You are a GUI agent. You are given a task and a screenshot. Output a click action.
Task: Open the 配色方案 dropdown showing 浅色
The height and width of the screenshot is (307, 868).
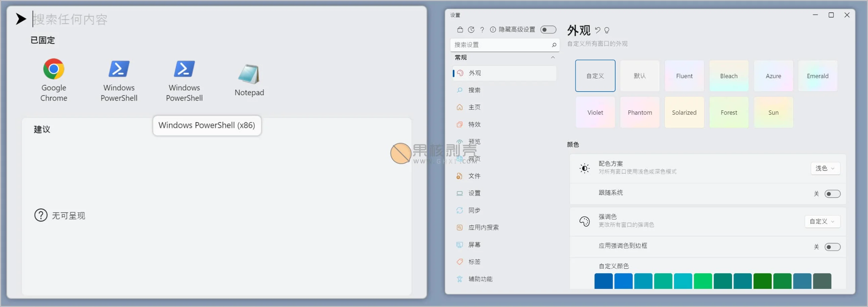click(825, 168)
